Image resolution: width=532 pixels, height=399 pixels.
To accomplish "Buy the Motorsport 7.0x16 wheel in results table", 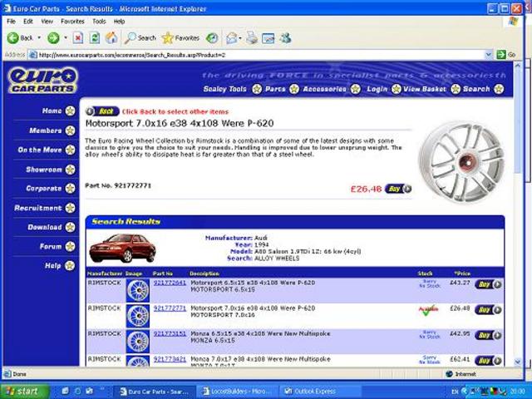I will coord(488,310).
